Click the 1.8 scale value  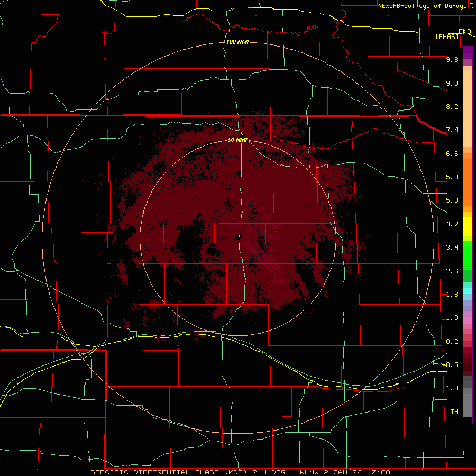(452, 295)
